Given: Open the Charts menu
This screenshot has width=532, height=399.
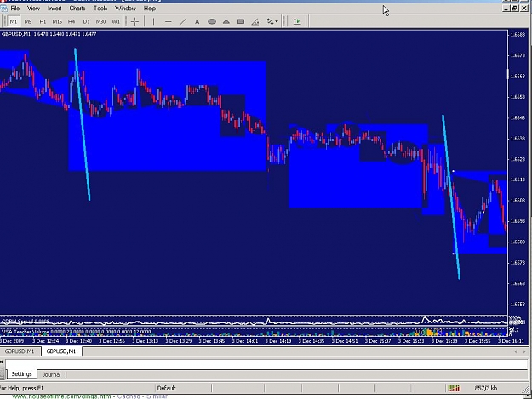Looking at the screenshot, I should 77,9.
